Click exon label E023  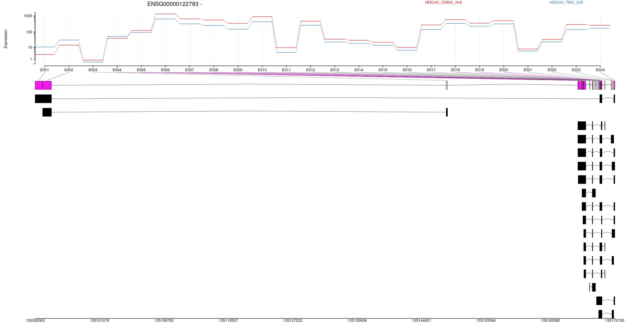pos(576,70)
